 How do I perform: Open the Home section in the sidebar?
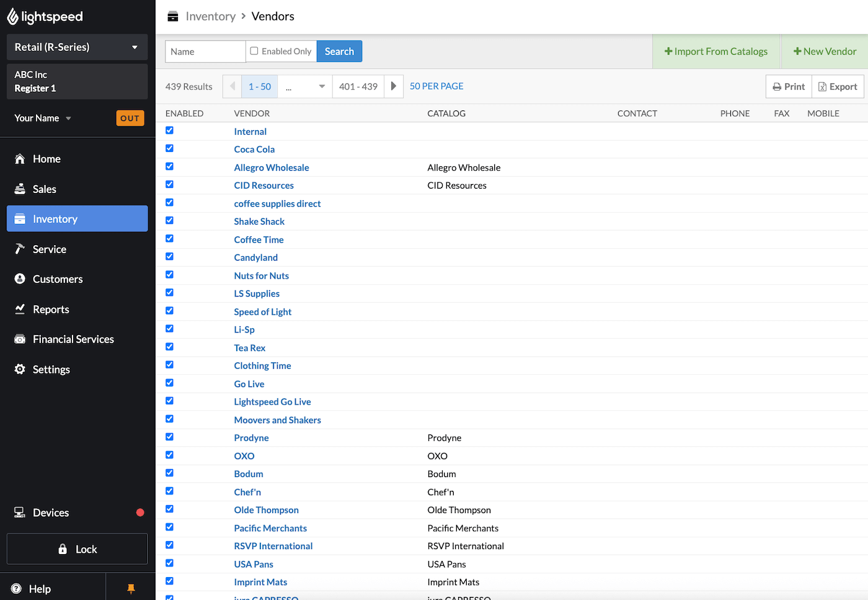47,159
